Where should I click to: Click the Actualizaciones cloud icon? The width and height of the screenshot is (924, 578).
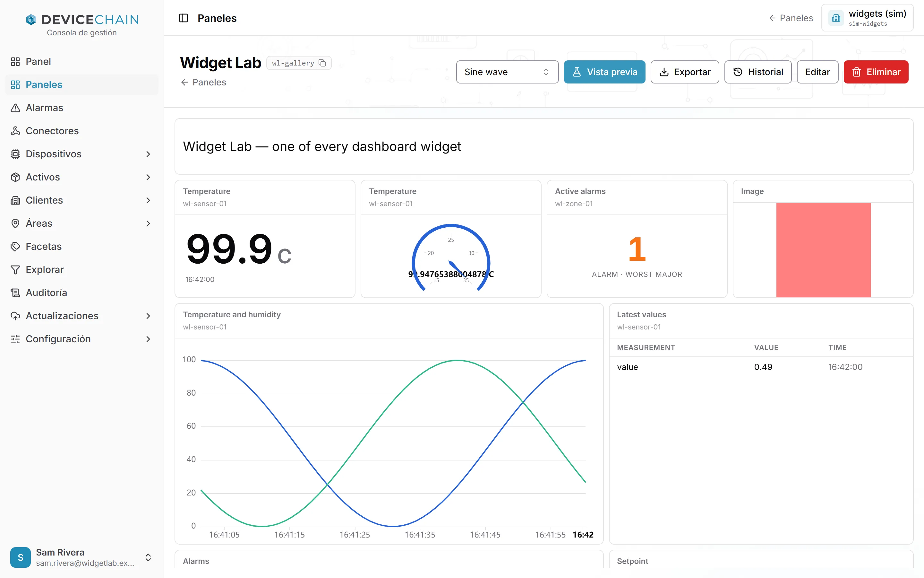tap(15, 316)
